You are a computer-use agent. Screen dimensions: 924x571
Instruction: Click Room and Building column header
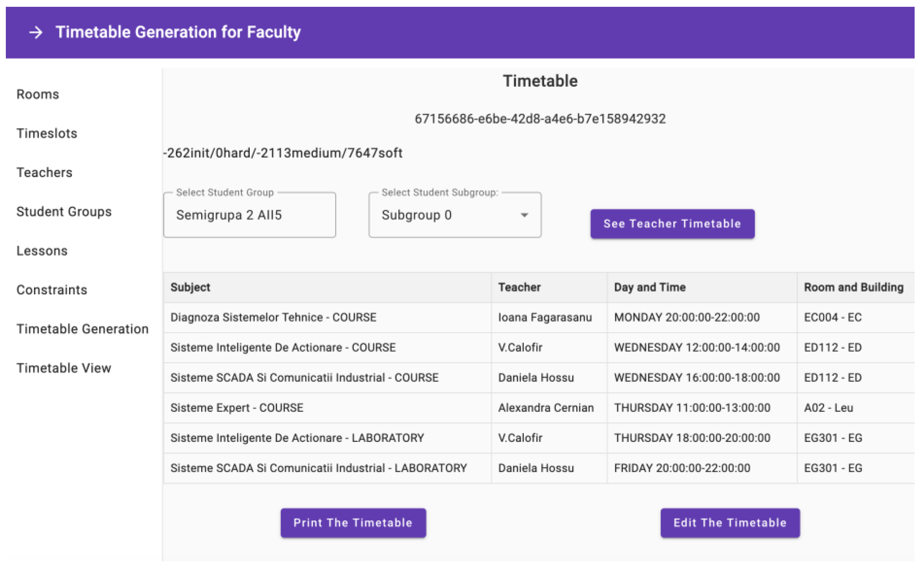click(854, 287)
